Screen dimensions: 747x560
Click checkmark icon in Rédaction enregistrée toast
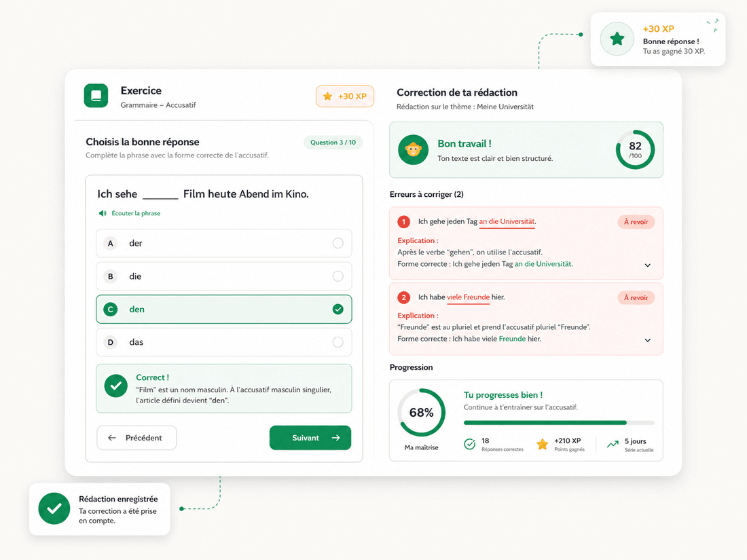click(x=54, y=508)
